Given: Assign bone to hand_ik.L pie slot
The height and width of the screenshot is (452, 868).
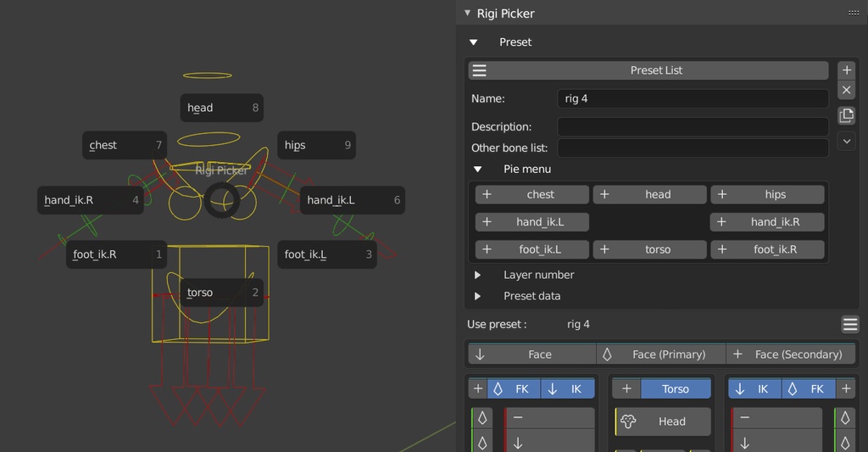Looking at the screenshot, I should click(532, 222).
